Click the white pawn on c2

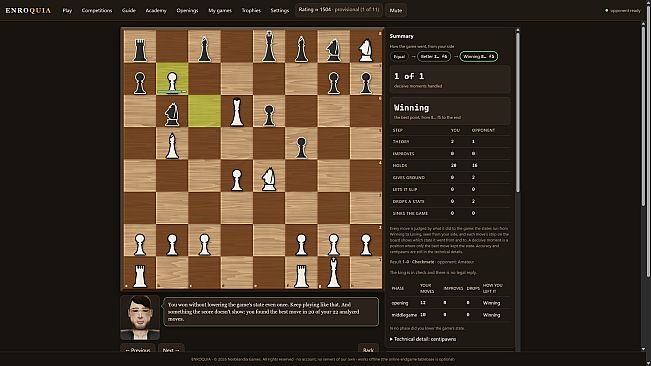[x=204, y=244]
